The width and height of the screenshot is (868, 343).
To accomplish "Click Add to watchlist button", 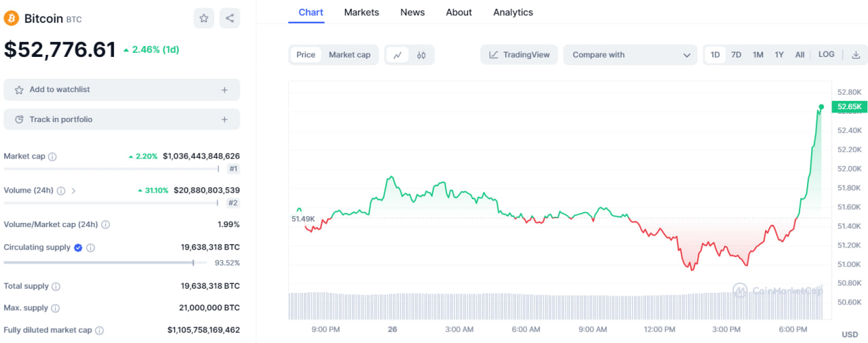I will point(121,89).
